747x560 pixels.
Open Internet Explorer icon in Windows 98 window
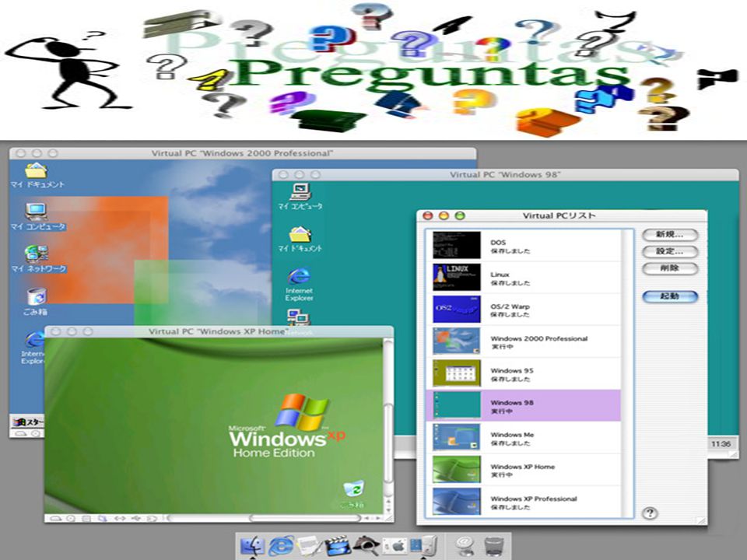(x=299, y=285)
